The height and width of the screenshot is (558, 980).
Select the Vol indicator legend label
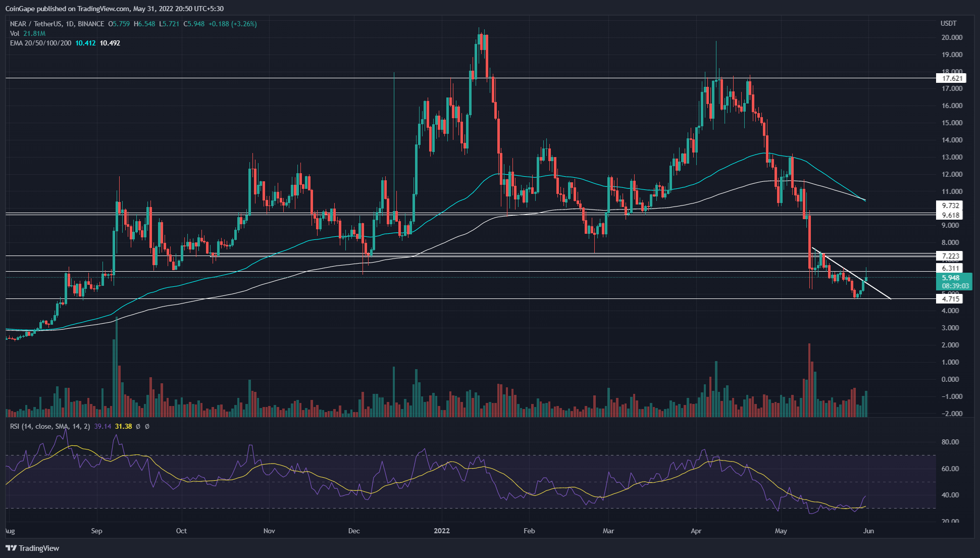click(x=15, y=33)
